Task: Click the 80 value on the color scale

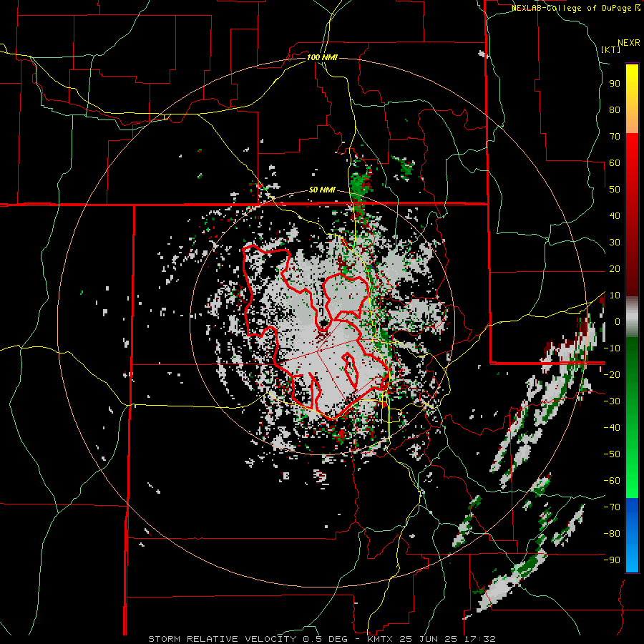Action: (615, 109)
